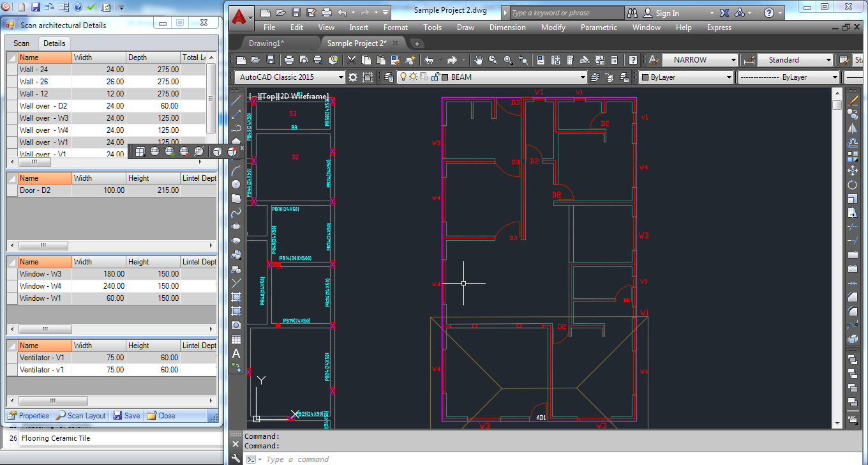Click the Save button in scan dialog
The height and width of the screenshot is (465, 868).
click(126, 416)
